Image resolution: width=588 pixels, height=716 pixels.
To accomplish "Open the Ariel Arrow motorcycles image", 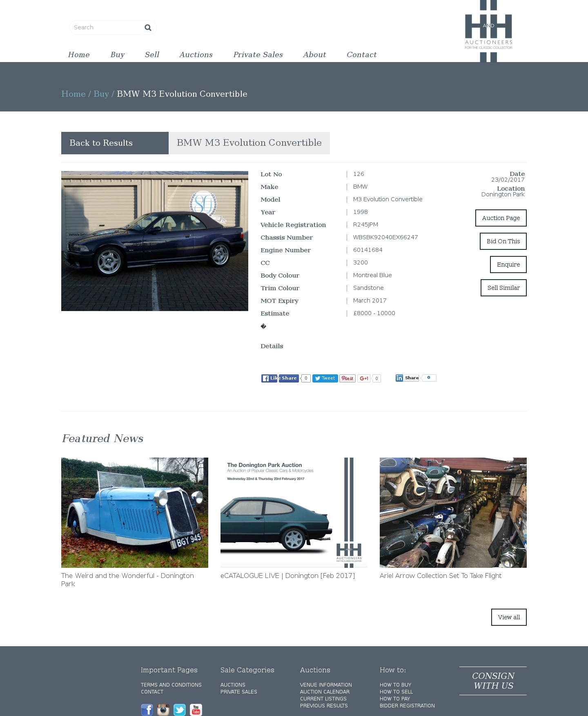I will coord(453,513).
